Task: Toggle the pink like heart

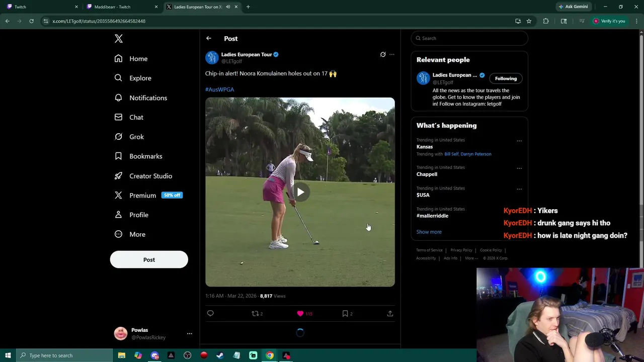Action: click(x=300, y=313)
